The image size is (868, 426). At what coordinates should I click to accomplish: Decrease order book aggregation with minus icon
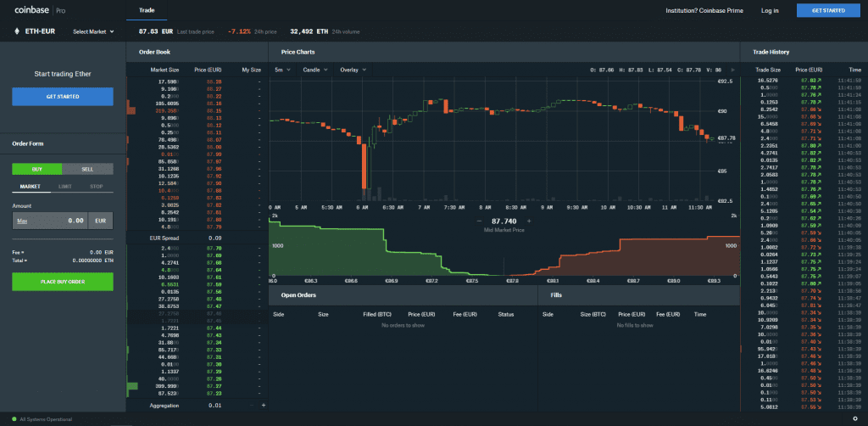(x=251, y=406)
